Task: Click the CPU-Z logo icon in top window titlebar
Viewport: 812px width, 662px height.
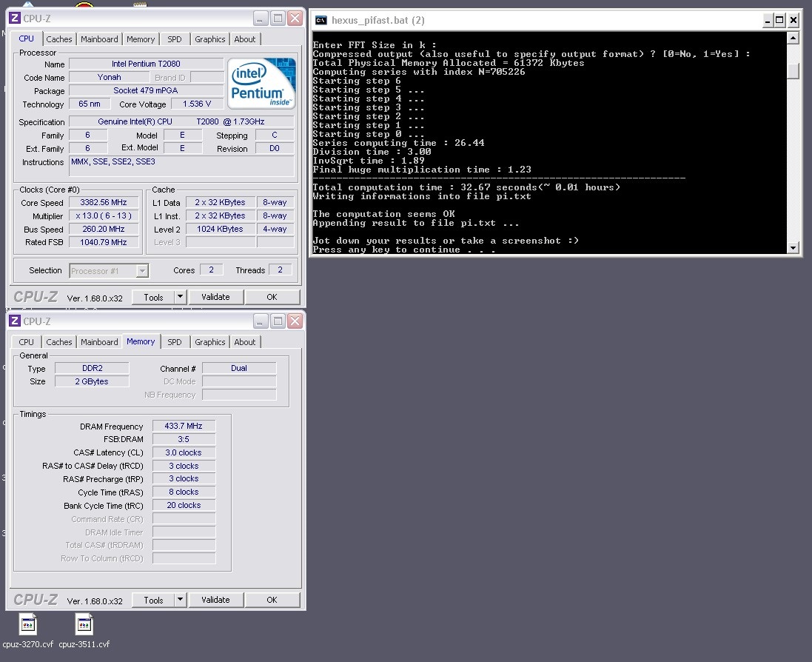Action: click(15, 18)
